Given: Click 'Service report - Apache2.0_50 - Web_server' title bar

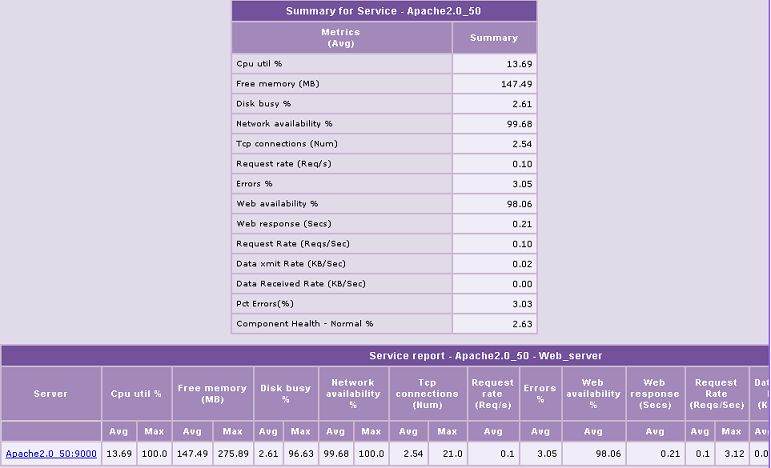Looking at the screenshot, I should click(386, 355).
